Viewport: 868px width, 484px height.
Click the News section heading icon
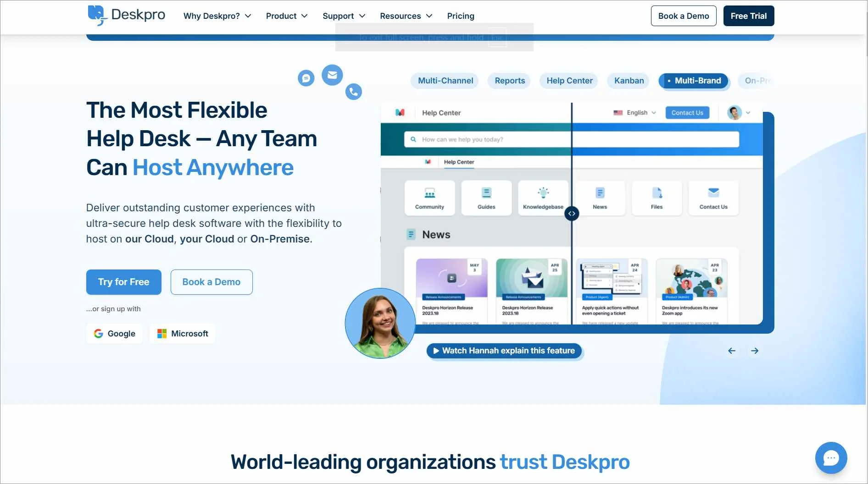pos(411,235)
